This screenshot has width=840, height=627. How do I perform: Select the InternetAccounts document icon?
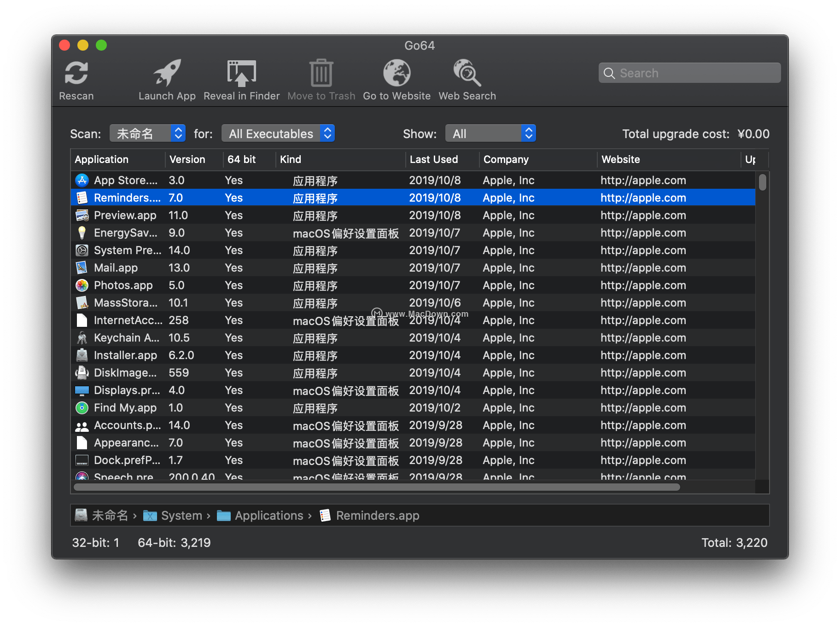[82, 320]
